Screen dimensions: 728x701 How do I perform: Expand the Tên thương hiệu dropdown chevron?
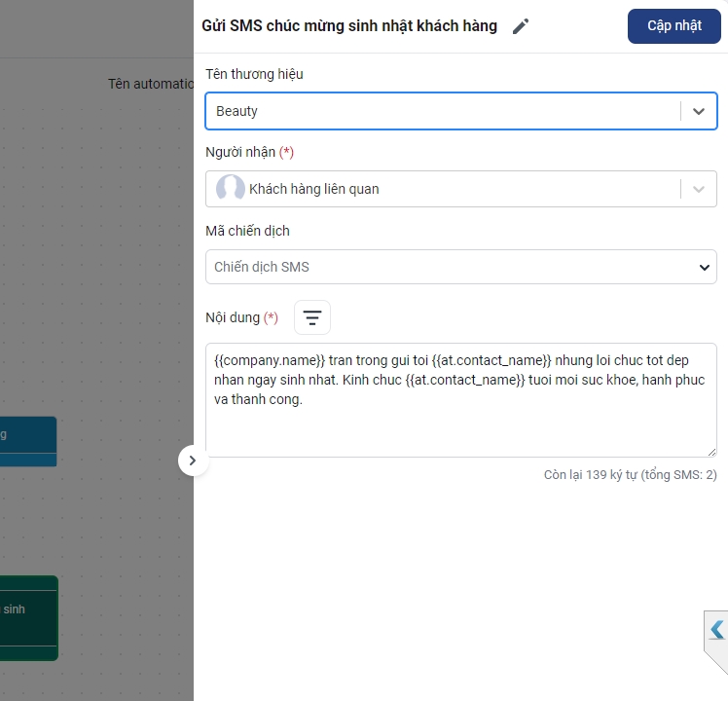[x=698, y=111]
